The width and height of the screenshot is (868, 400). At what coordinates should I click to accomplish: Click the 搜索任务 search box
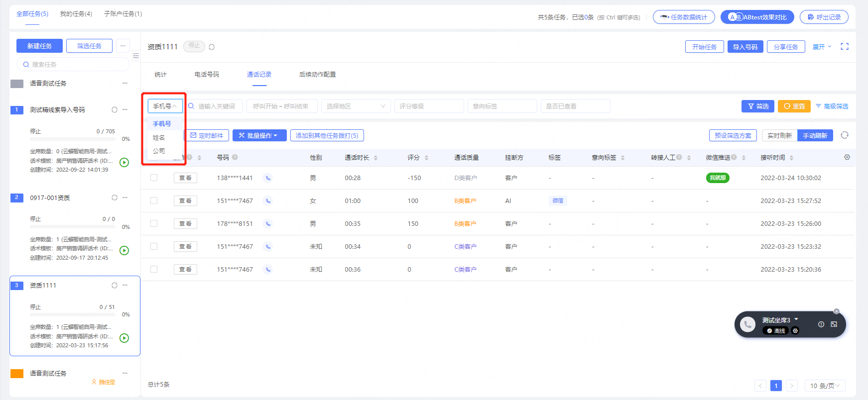coord(73,64)
